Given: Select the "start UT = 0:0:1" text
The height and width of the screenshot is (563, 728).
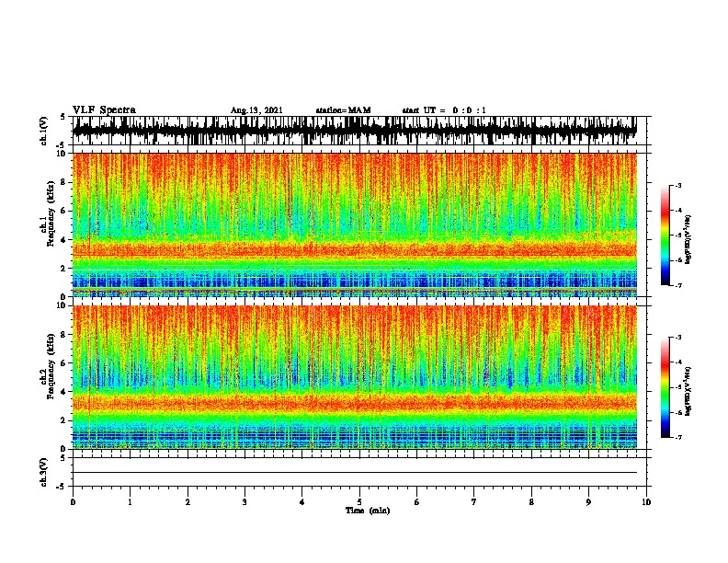Looking at the screenshot, I should point(444,110).
